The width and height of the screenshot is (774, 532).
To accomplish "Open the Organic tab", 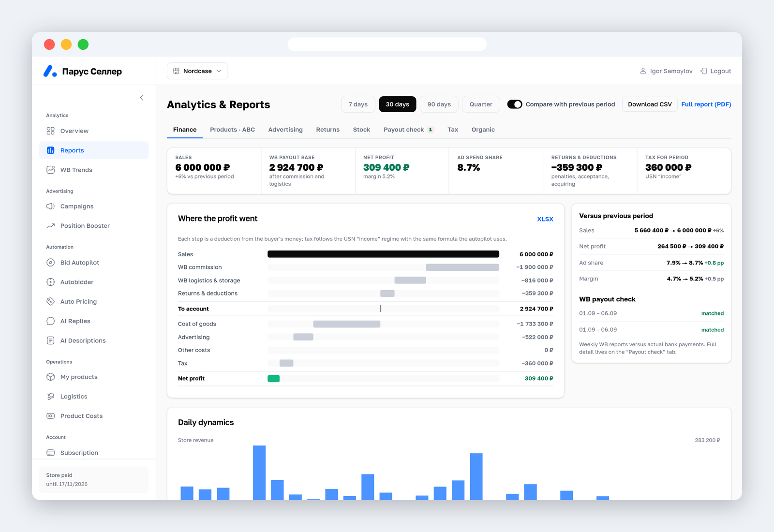I will click(x=483, y=130).
